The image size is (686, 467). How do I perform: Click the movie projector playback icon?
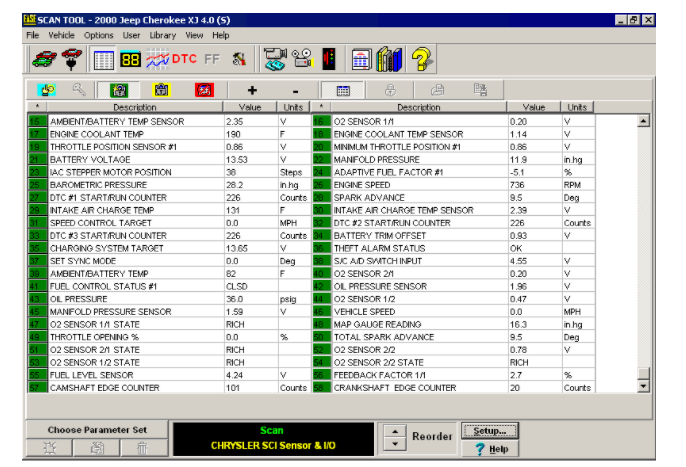coord(302,59)
